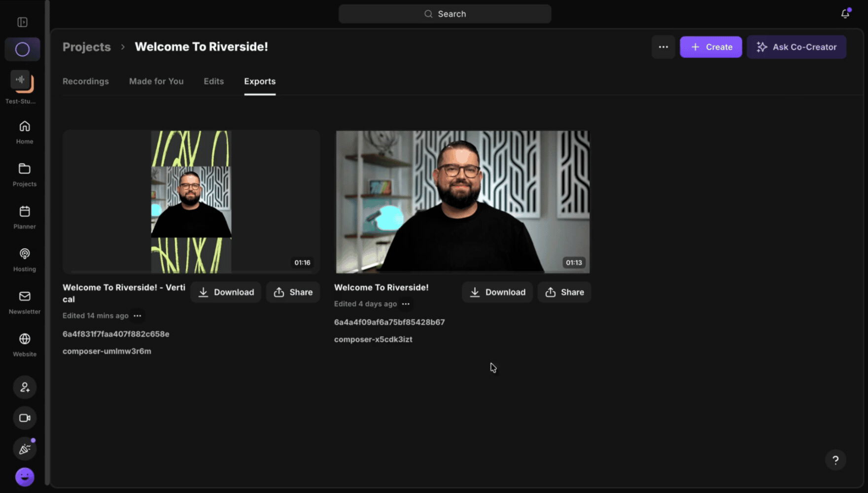Click the breadcrumb chevron after Projects
This screenshot has height=493, width=868.
(x=123, y=47)
